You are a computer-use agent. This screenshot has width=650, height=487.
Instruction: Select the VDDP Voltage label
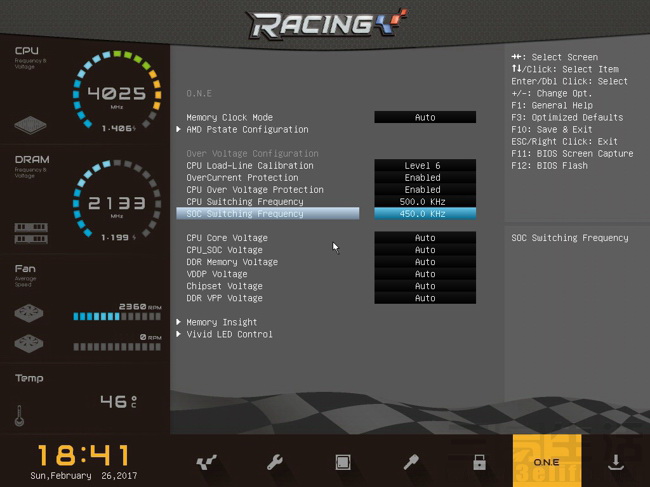tap(217, 274)
